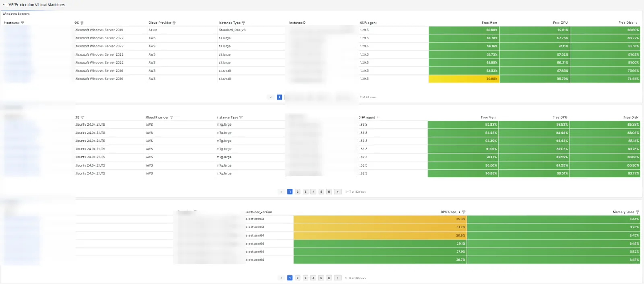Image resolution: width=644 pixels, height=284 pixels.
Task: Click the yellow 20.98% Free Mem cell
Action: pos(464,79)
